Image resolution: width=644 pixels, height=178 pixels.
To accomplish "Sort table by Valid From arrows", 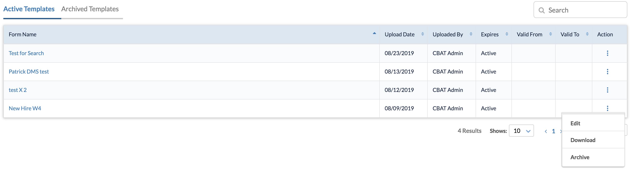I will click(x=550, y=34).
